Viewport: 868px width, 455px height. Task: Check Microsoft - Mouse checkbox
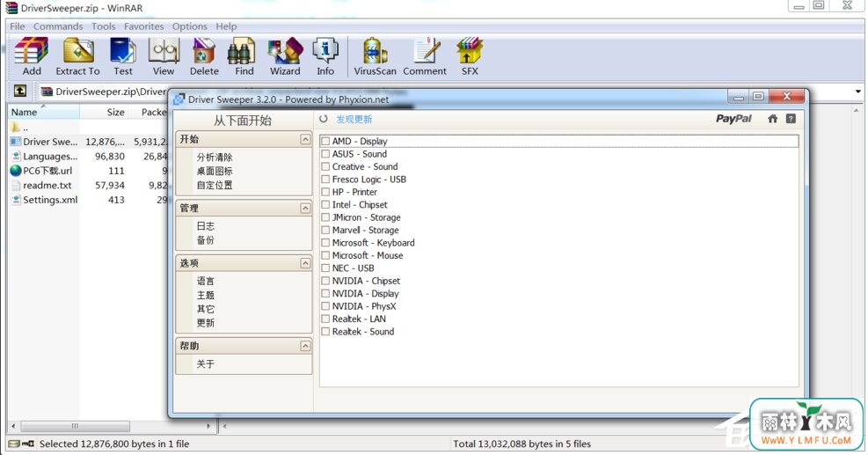coord(325,255)
